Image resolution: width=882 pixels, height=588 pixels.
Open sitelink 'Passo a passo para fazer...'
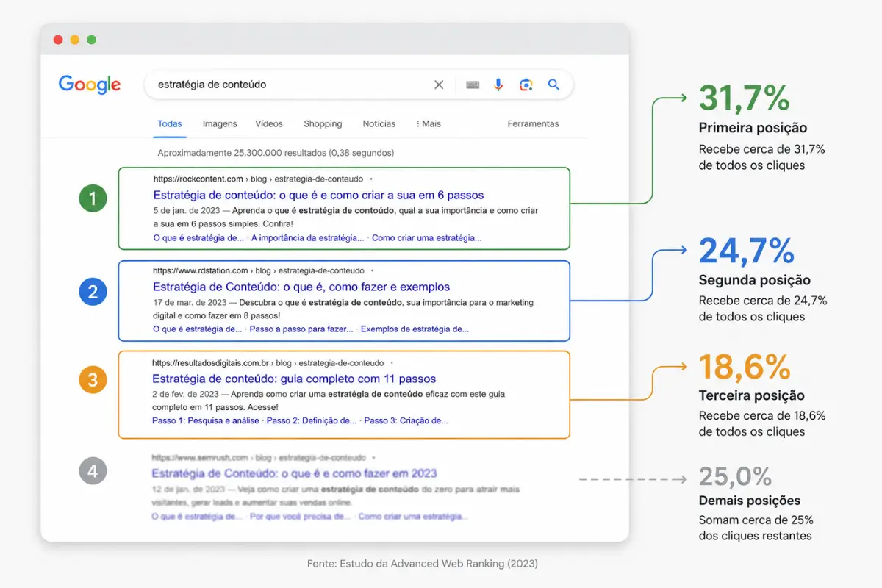pyautogui.click(x=301, y=329)
